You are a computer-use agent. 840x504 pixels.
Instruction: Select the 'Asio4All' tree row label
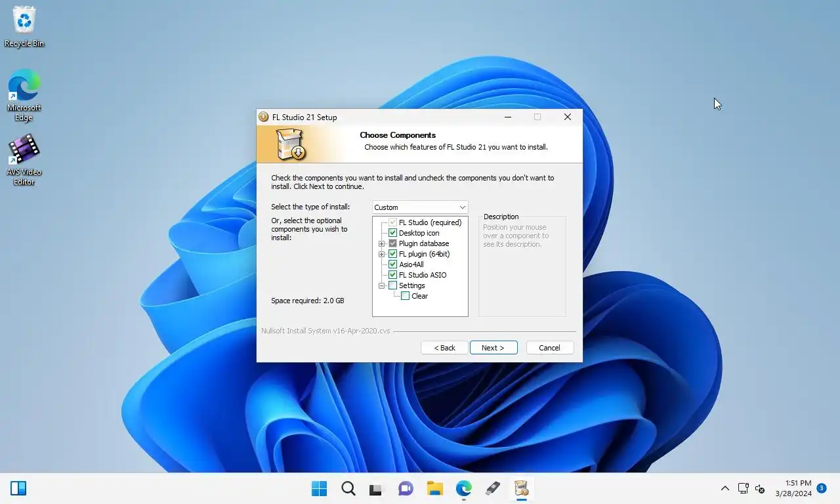tap(411, 264)
